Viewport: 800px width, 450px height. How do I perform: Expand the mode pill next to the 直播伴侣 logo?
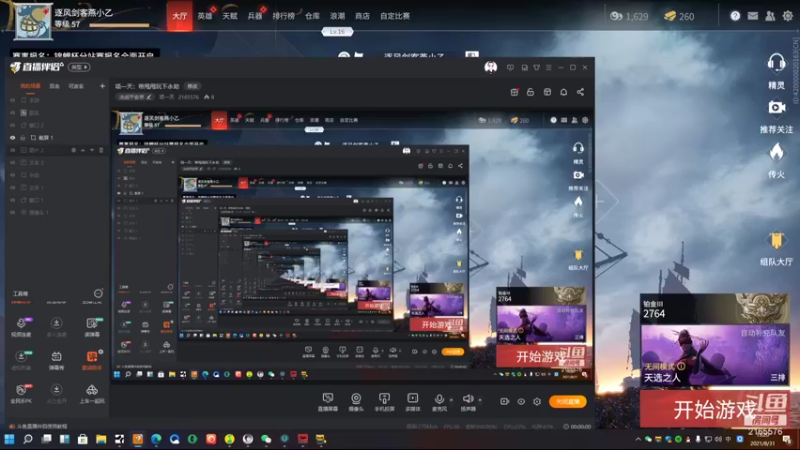pyautogui.click(x=80, y=67)
